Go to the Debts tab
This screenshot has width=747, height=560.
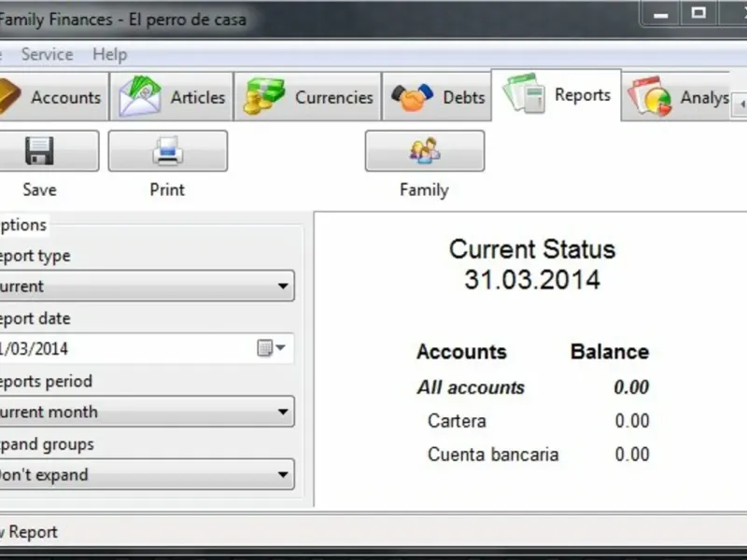tap(437, 97)
